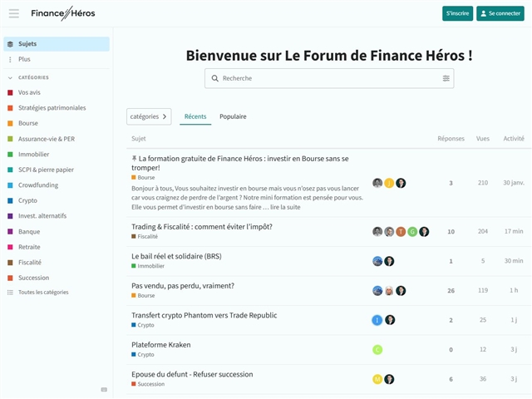Viewport: 532px width, 399px height.
Task: Open the Crowdfunding category
Action: click(x=38, y=185)
